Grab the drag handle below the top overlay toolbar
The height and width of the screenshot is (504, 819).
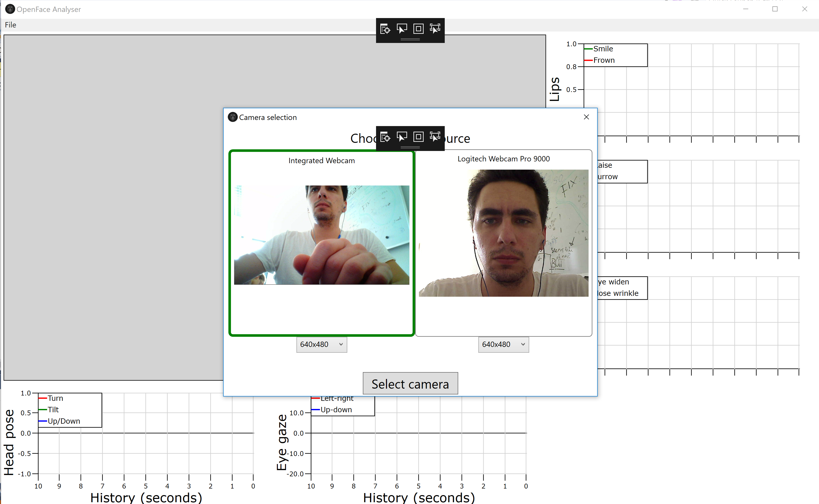[410, 40]
